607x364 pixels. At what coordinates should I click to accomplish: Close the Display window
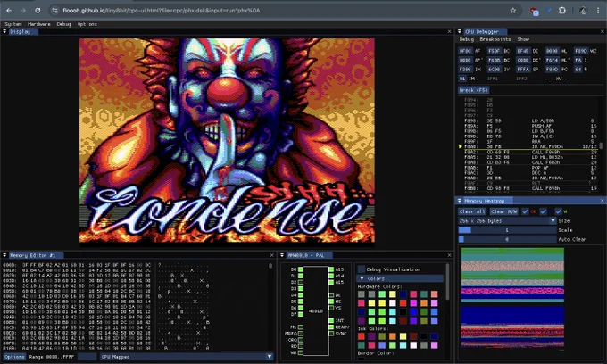click(449, 31)
